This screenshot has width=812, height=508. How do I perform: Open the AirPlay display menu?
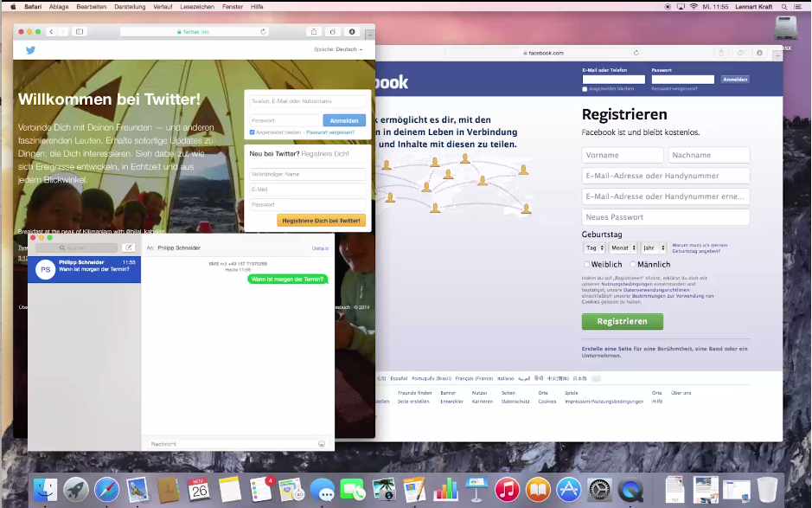pos(681,7)
